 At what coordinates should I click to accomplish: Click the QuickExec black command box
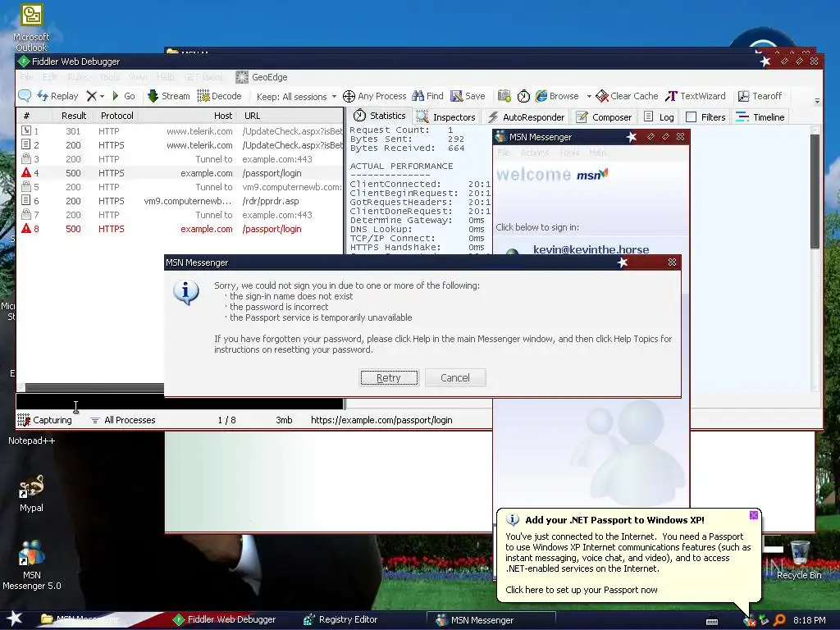coord(180,402)
